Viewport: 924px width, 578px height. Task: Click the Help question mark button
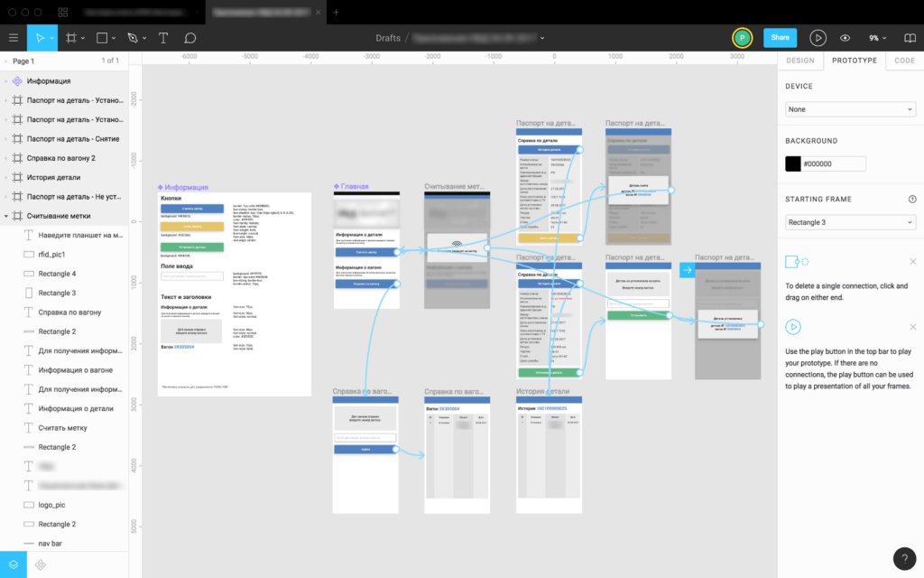(x=904, y=558)
